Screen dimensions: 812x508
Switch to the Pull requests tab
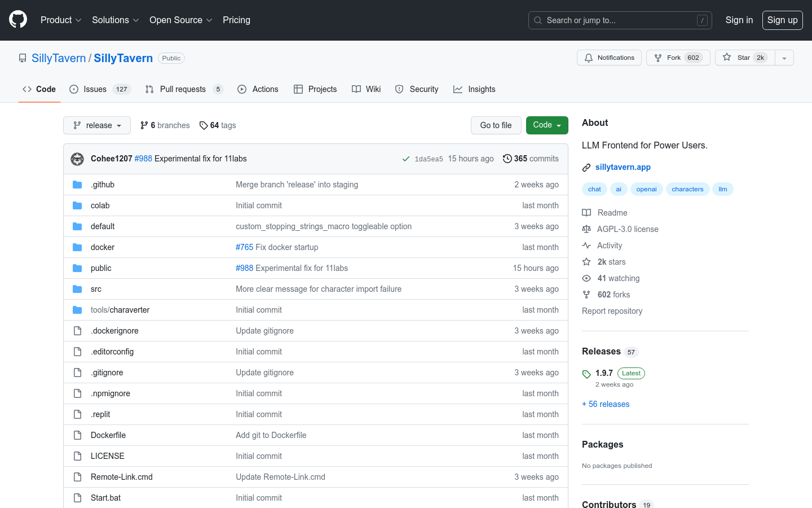click(x=184, y=89)
